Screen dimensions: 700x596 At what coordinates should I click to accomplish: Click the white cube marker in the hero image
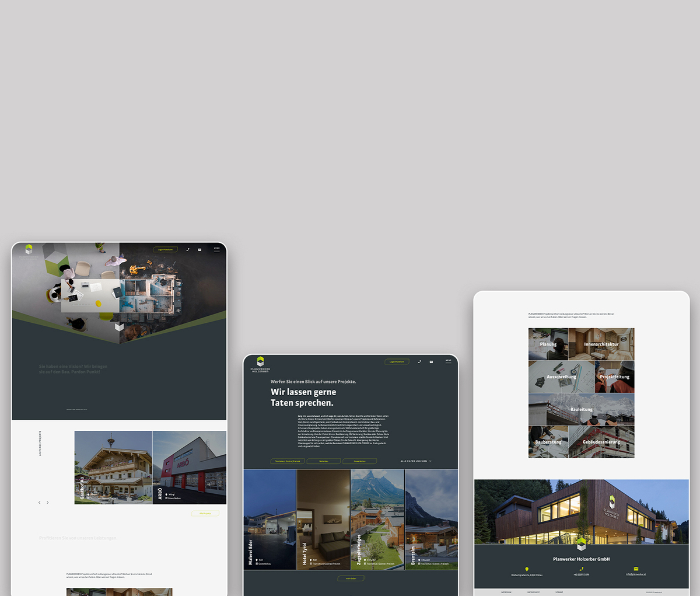(119, 327)
